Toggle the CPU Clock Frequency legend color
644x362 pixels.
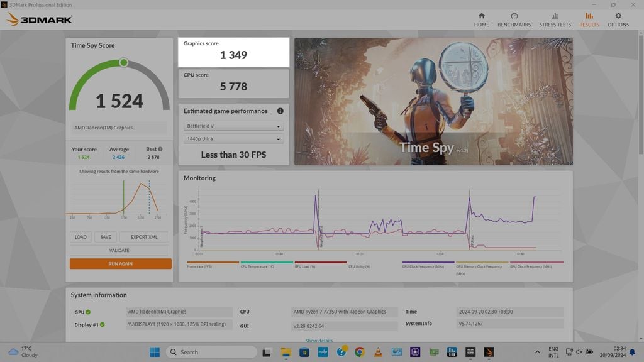428,262
